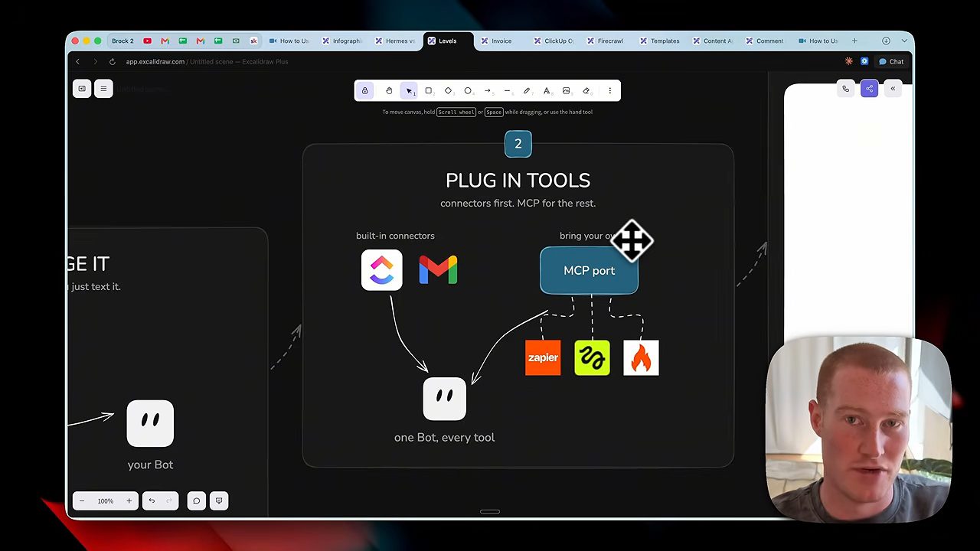Toggle the left sidebar panel button
This screenshot has height=551, width=980.
point(82,89)
